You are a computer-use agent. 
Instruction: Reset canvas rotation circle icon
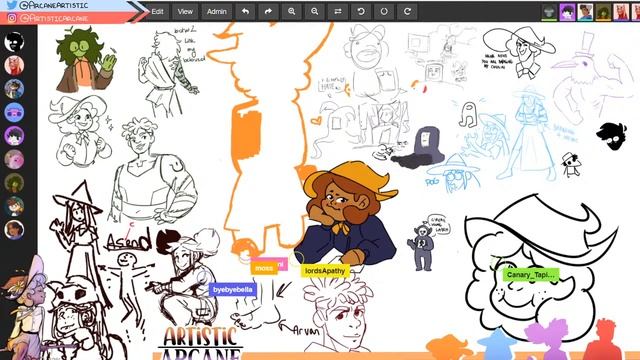pos(384,11)
